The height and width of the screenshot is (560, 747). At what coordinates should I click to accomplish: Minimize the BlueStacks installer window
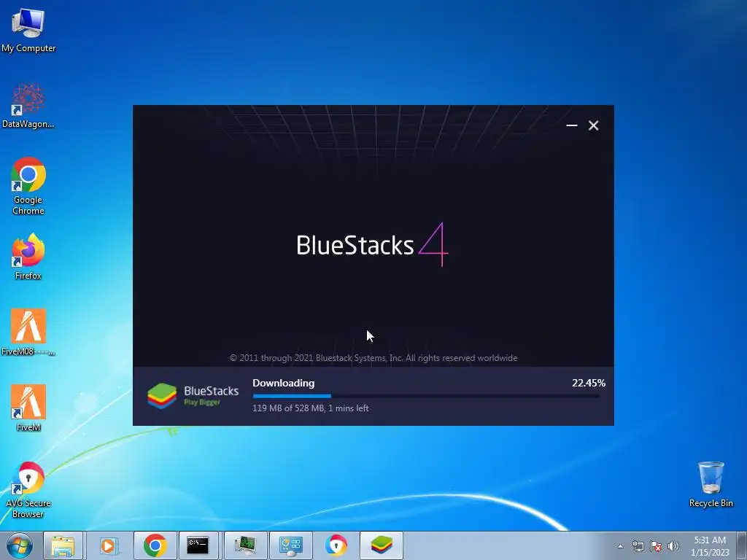pyautogui.click(x=572, y=125)
